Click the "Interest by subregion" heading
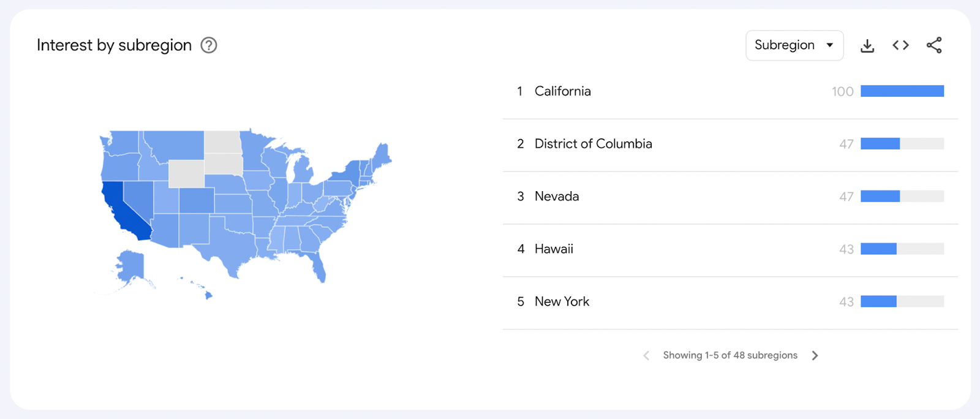 pyautogui.click(x=114, y=45)
